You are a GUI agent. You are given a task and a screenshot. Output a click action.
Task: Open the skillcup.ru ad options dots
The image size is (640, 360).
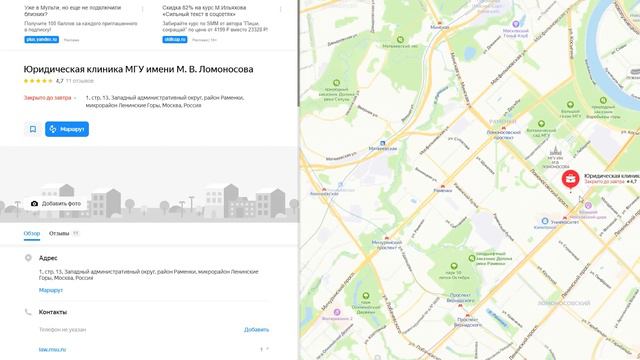281,9
